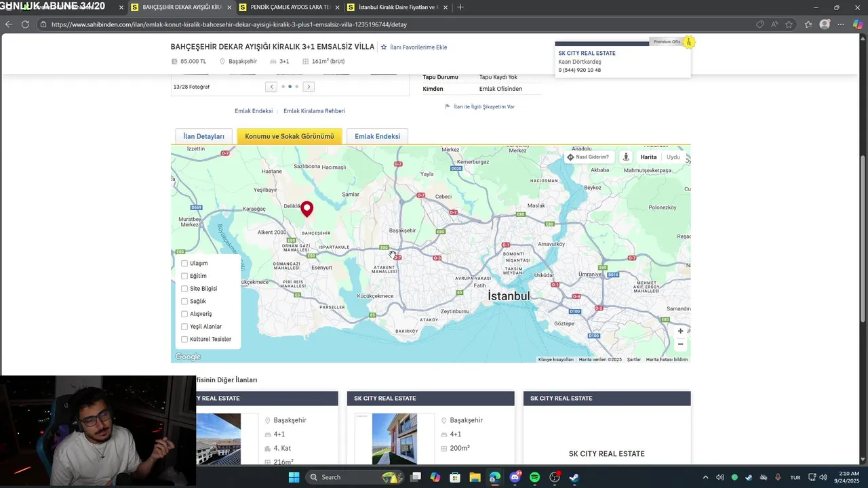Screen dimensions: 868x488
Task: Check the Yeşil Alanlar map layer
Action: pos(184,327)
